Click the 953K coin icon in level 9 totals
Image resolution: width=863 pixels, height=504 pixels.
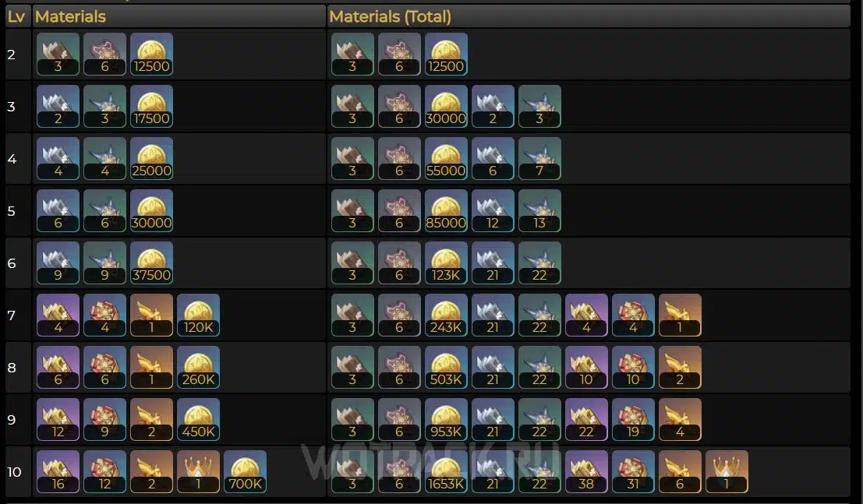coord(446,419)
